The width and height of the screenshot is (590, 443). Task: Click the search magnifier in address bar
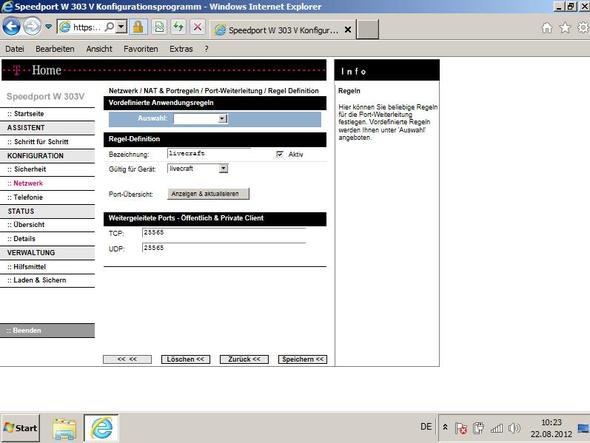pos(109,27)
